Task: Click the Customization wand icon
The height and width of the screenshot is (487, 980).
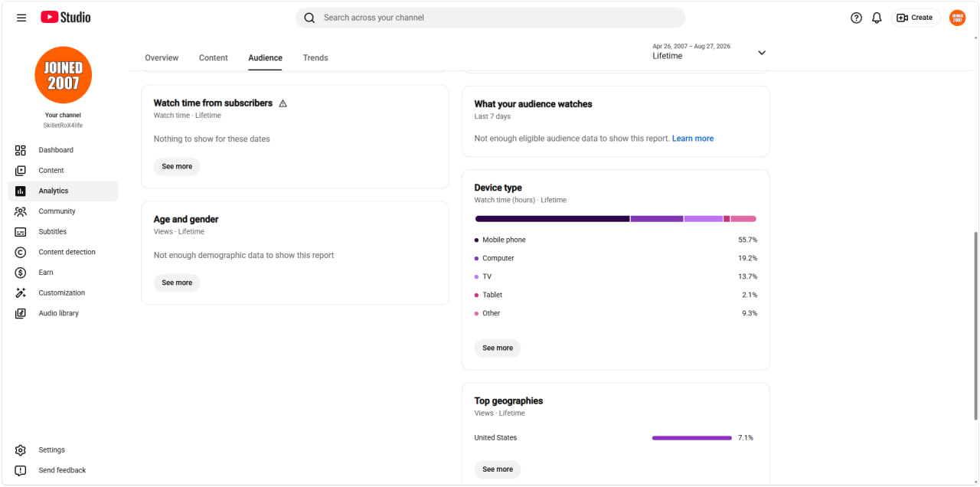Action: (21, 293)
